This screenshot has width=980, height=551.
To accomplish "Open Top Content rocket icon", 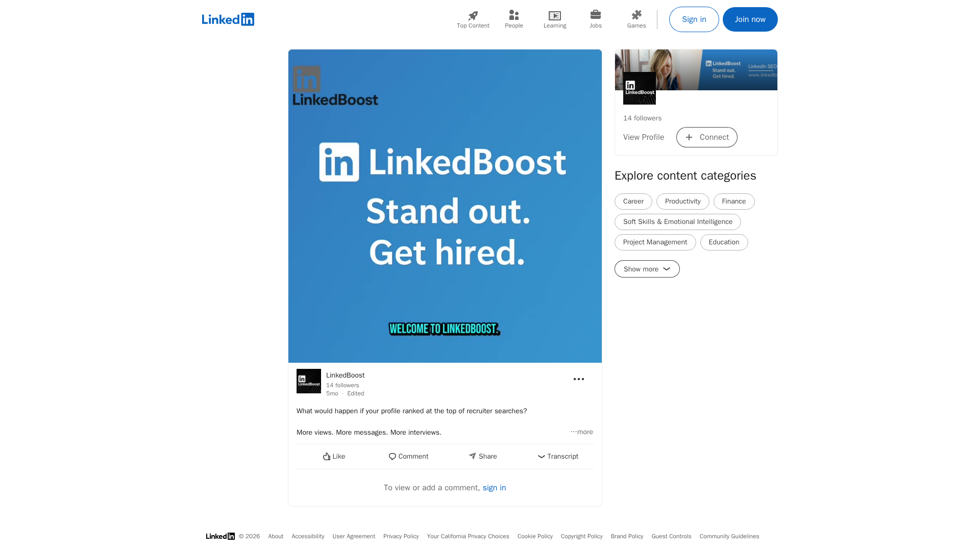I will pyautogui.click(x=473, y=16).
